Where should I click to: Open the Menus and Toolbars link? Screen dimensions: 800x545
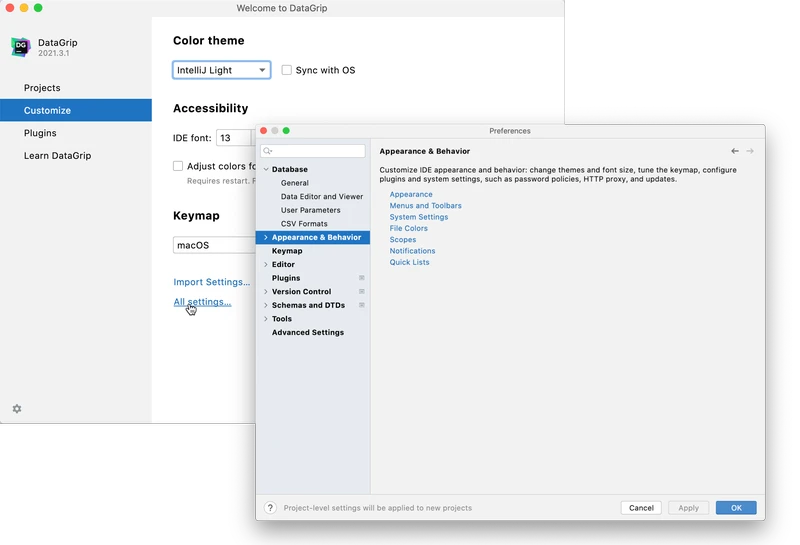click(x=426, y=206)
